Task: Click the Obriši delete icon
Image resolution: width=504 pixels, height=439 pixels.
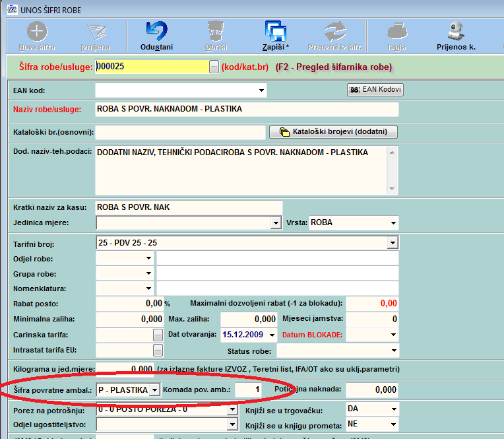Action: click(x=216, y=32)
